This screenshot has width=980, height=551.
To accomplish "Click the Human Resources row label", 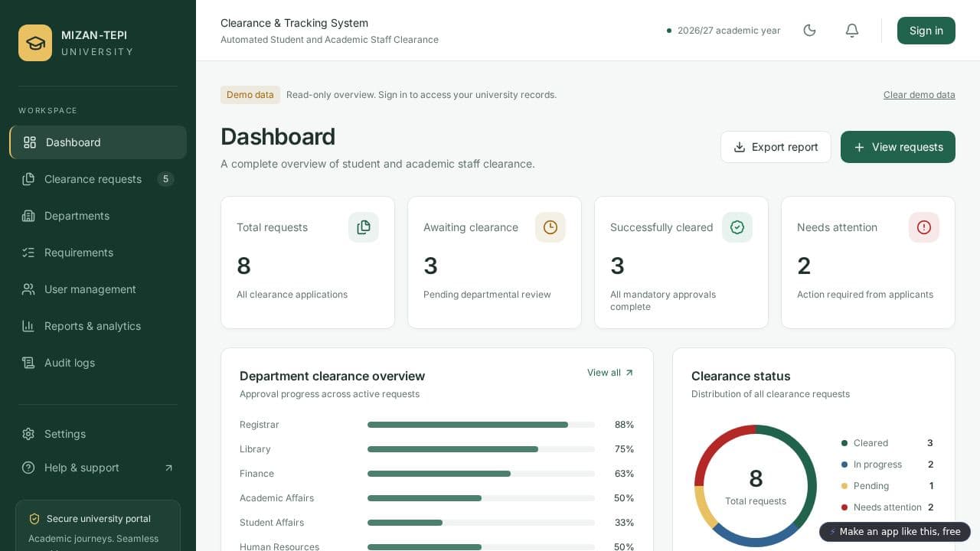I will [279, 546].
